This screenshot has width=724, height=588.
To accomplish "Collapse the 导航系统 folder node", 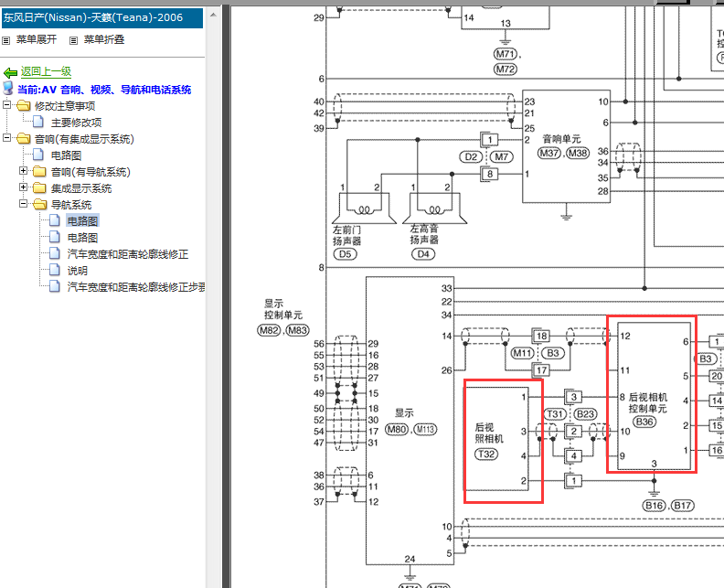I will 23,204.
